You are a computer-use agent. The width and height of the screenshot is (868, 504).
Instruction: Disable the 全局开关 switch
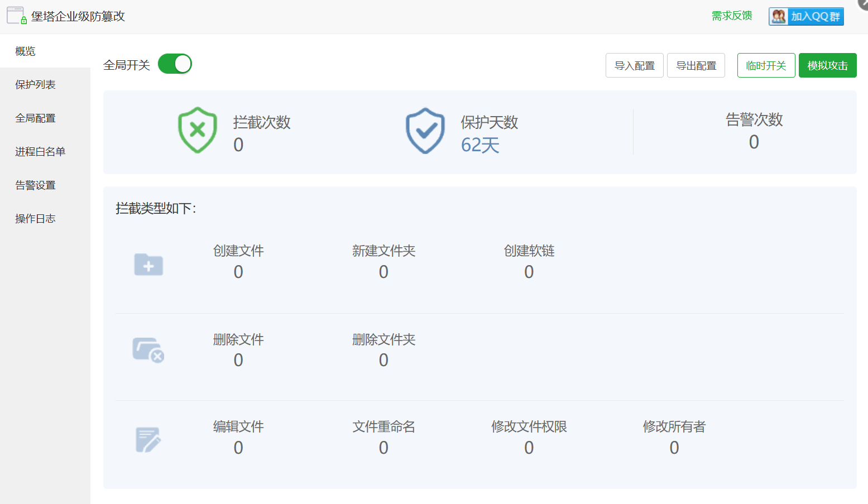[x=175, y=64]
